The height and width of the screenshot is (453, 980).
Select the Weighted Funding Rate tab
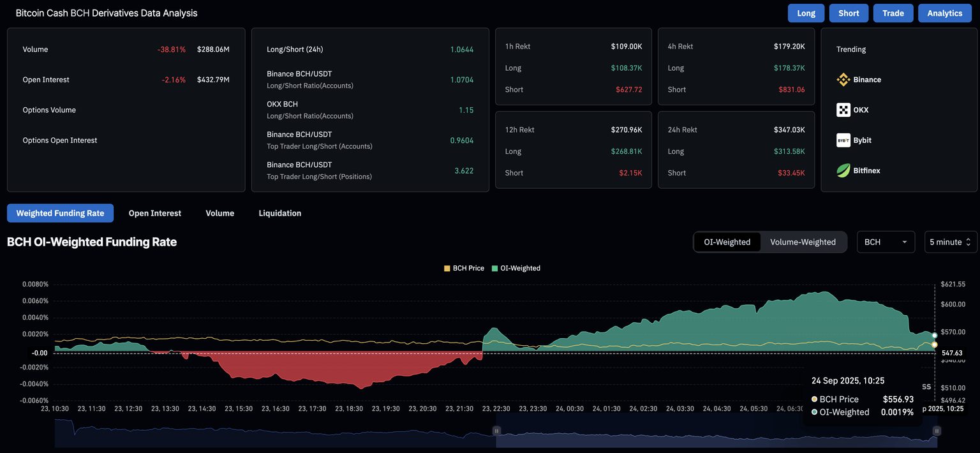pyautogui.click(x=60, y=213)
